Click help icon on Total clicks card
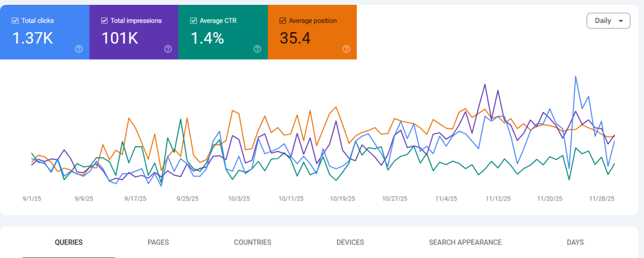 click(x=79, y=49)
